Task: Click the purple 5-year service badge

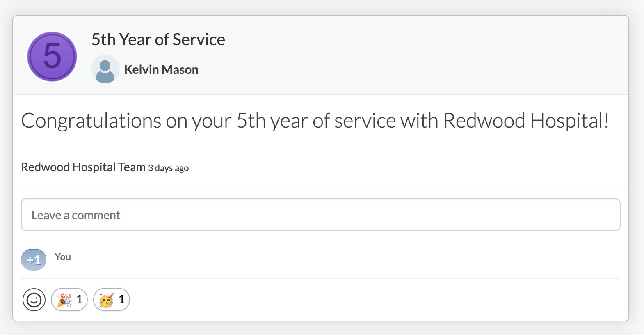Action: click(52, 56)
